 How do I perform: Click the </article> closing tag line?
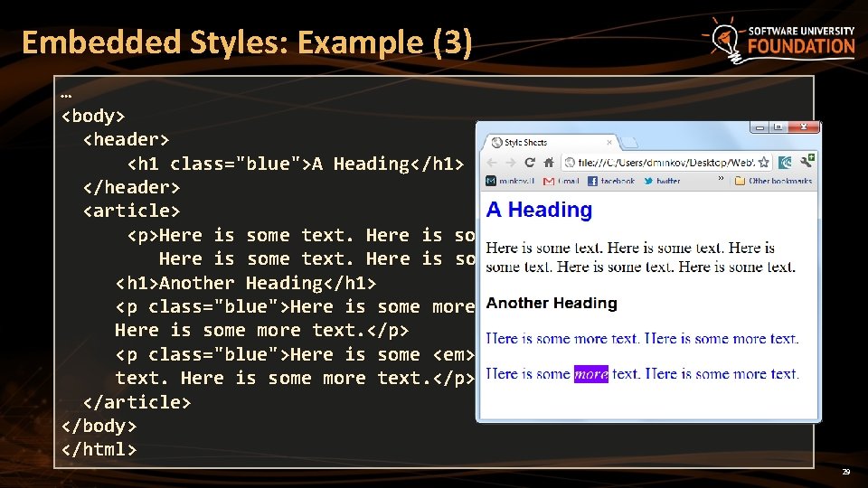click(137, 402)
